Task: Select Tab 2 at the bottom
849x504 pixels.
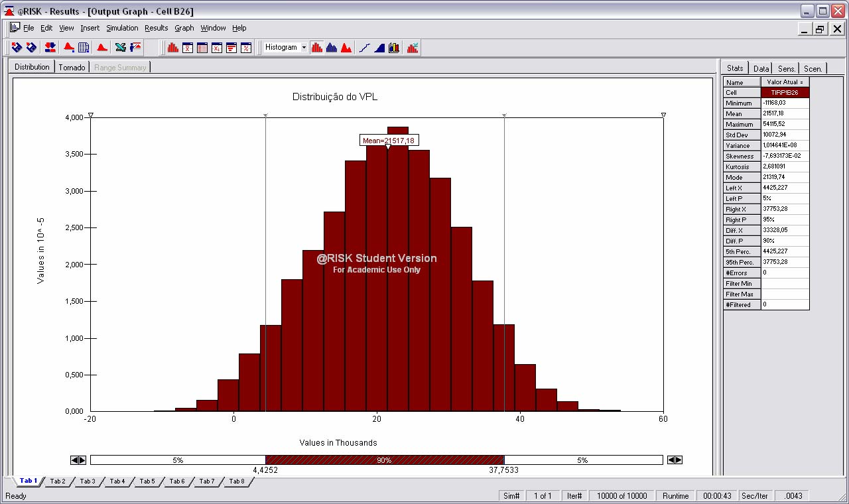Action: click(x=58, y=481)
